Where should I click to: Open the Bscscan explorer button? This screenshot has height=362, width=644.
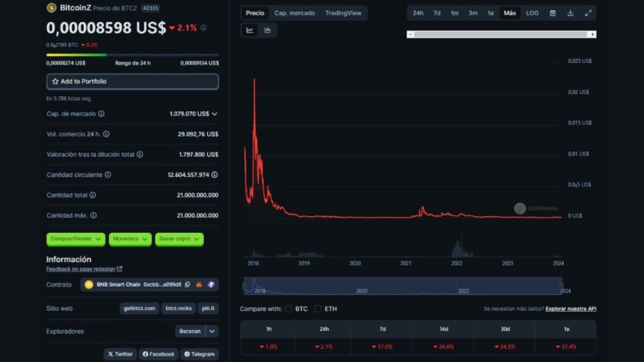190,331
